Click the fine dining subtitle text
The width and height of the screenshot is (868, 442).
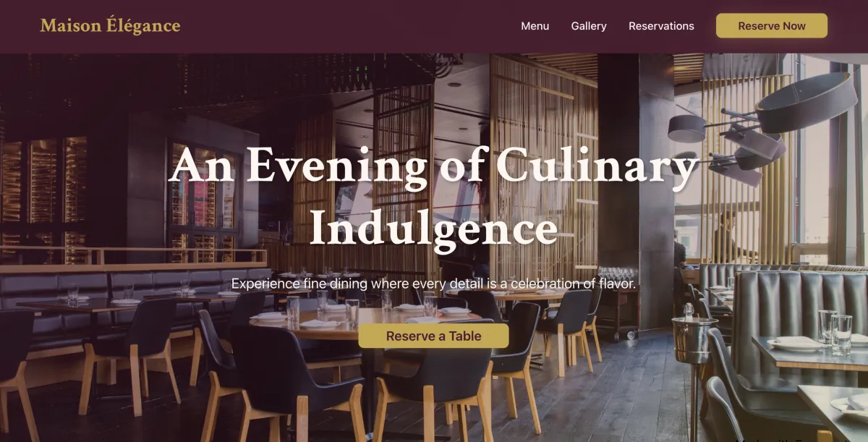coord(434,284)
